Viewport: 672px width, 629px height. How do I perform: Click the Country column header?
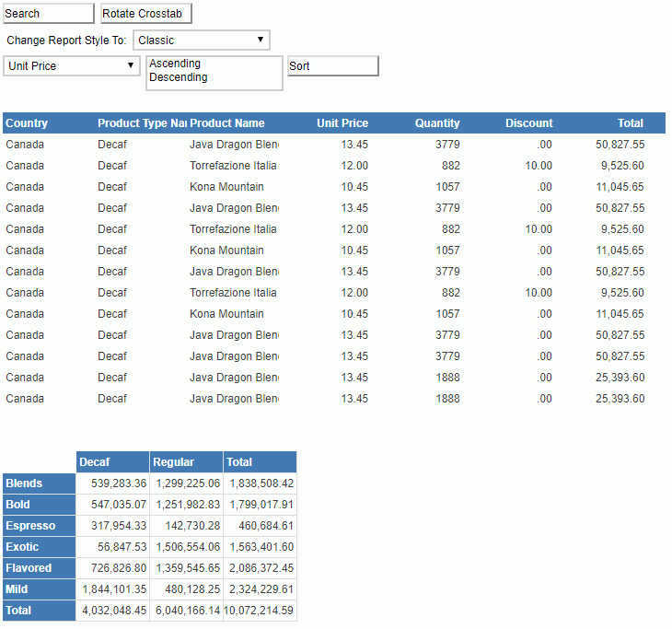tap(27, 123)
